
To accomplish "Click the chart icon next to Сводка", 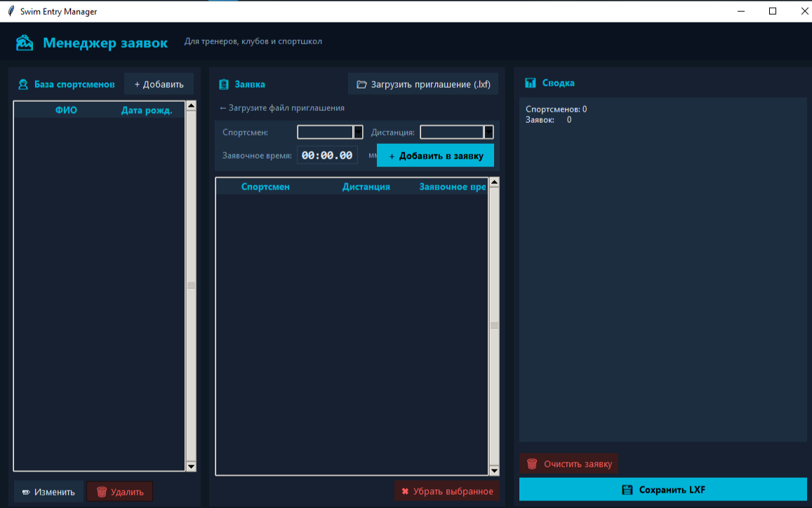I will tap(531, 83).
